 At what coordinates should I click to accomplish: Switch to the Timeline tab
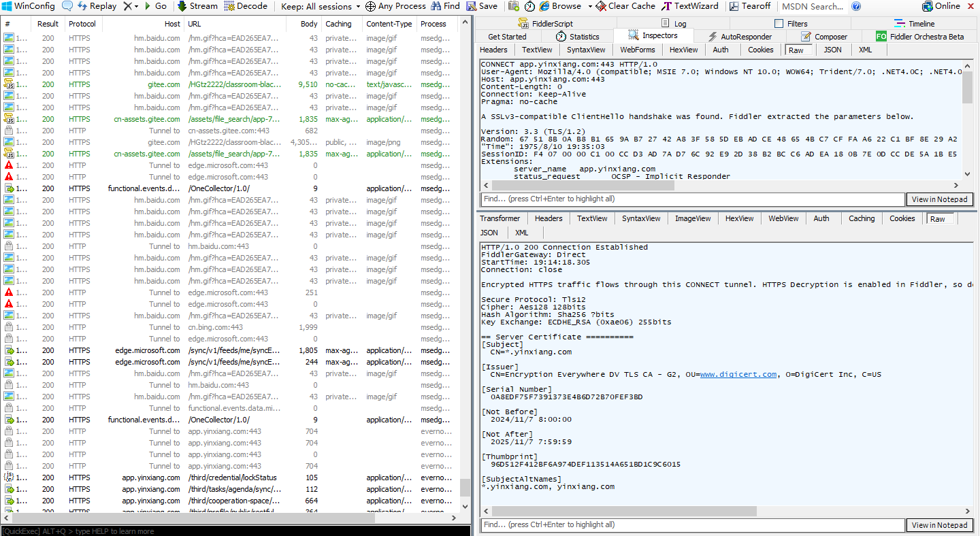pos(914,23)
